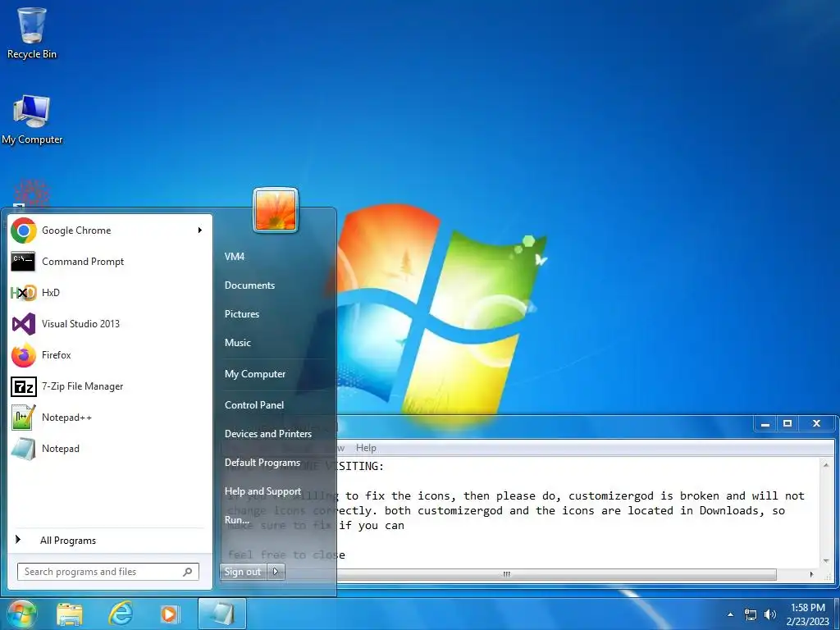
Task: Click the volume speaker tray icon
Action: click(770, 614)
